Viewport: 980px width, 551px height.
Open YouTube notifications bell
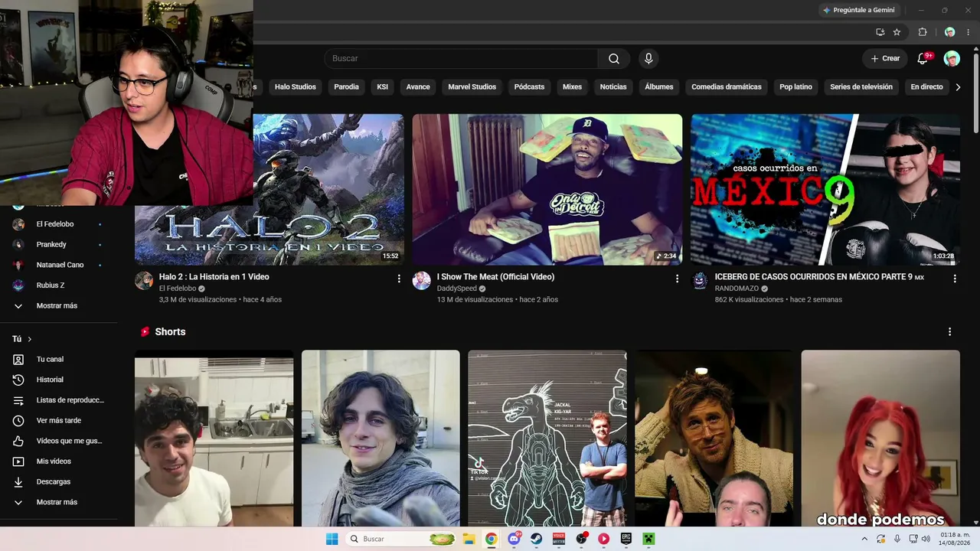click(x=923, y=59)
